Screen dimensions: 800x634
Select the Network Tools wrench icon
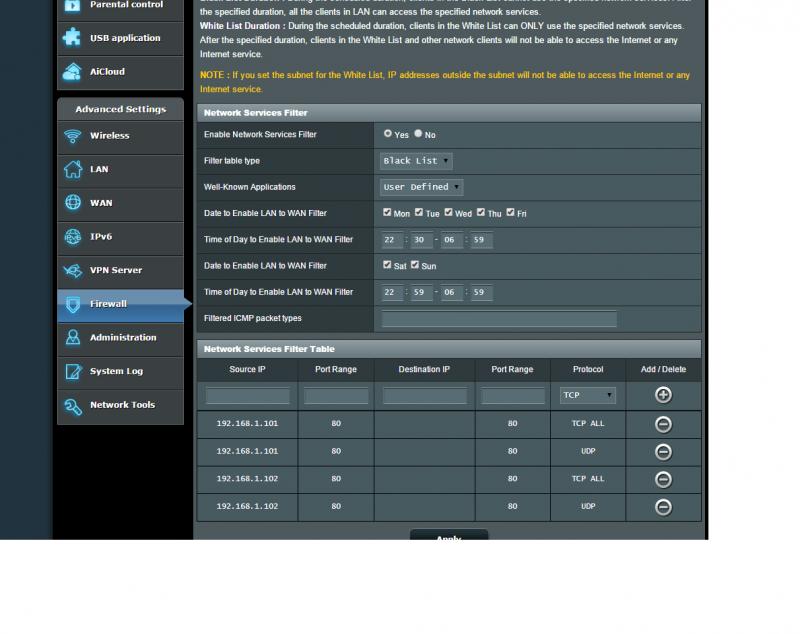tap(73, 405)
